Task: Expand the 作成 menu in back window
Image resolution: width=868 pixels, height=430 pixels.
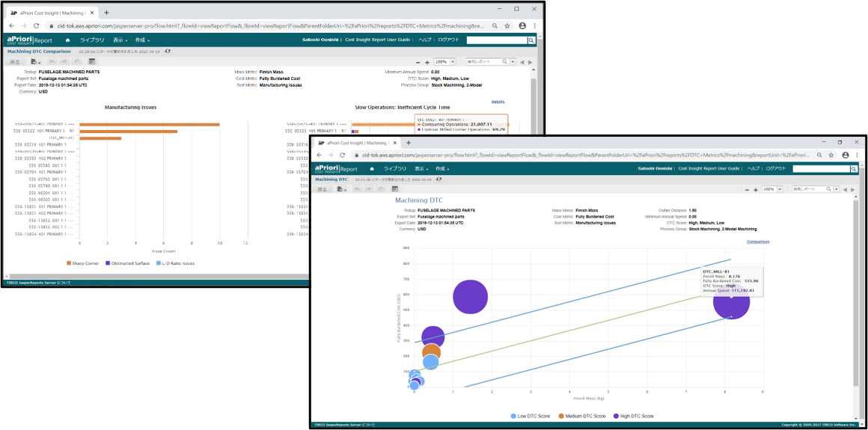Action: (142, 40)
